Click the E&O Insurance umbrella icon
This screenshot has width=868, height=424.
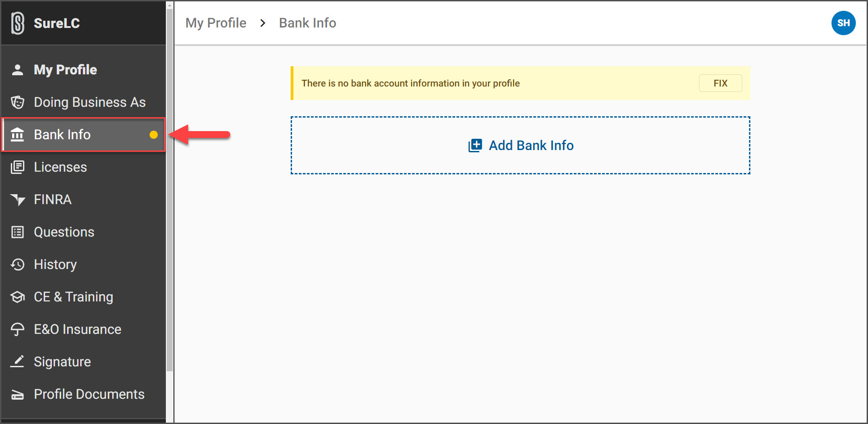pos(18,329)
